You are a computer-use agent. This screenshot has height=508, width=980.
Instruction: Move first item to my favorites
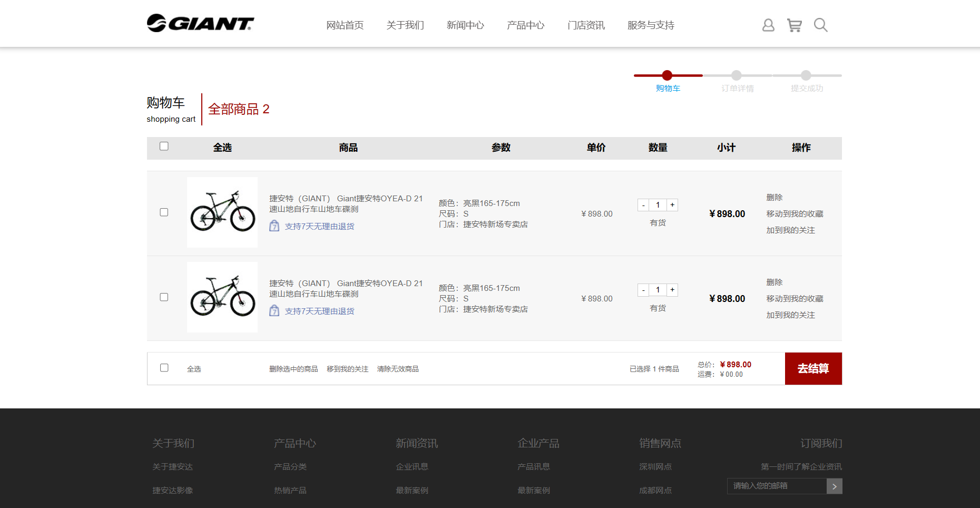[x=795, y=214]
